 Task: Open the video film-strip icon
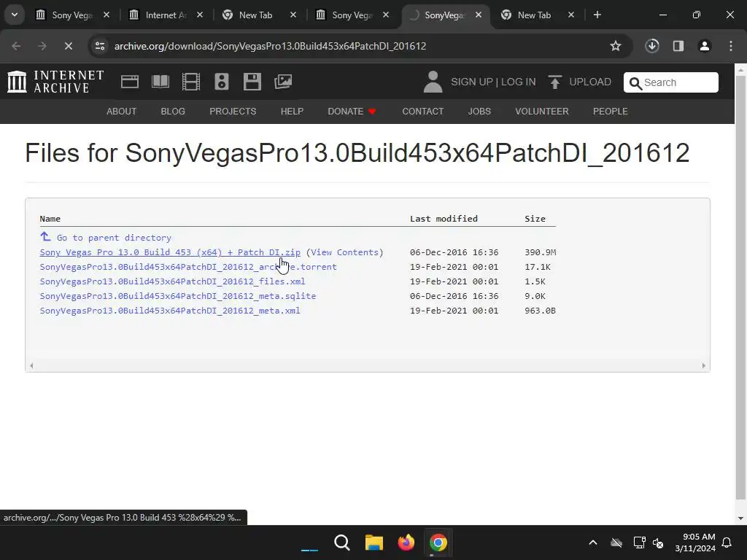pos(190,82)
